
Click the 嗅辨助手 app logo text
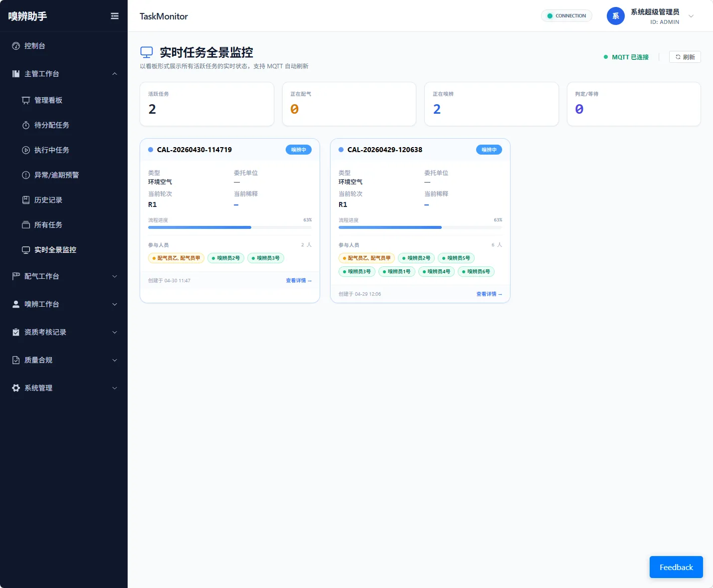(x=28, y=16)
